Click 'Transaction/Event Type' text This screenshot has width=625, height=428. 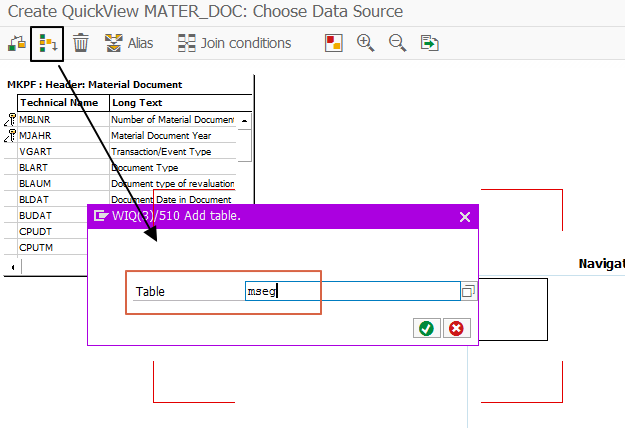click(x=161, y=151)
